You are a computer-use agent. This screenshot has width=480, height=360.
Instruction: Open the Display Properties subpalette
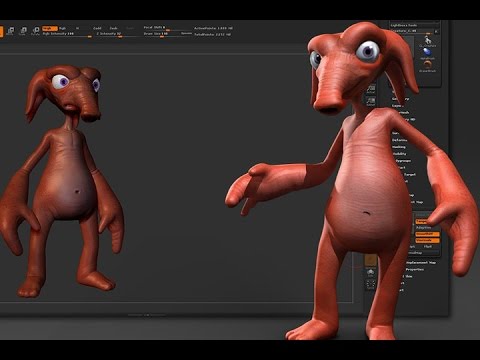coord(415,269)
